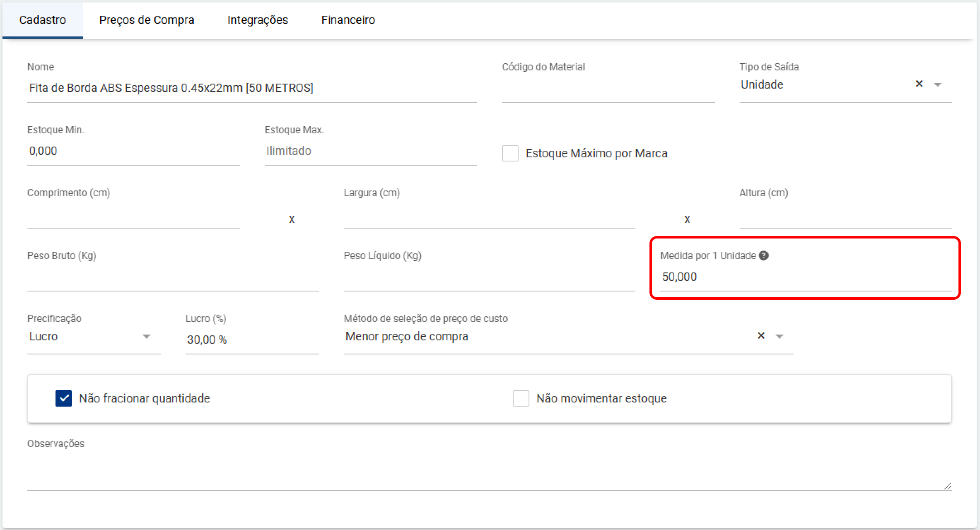
Task: Click the Lucro (%) field
Action: (252, 340)
